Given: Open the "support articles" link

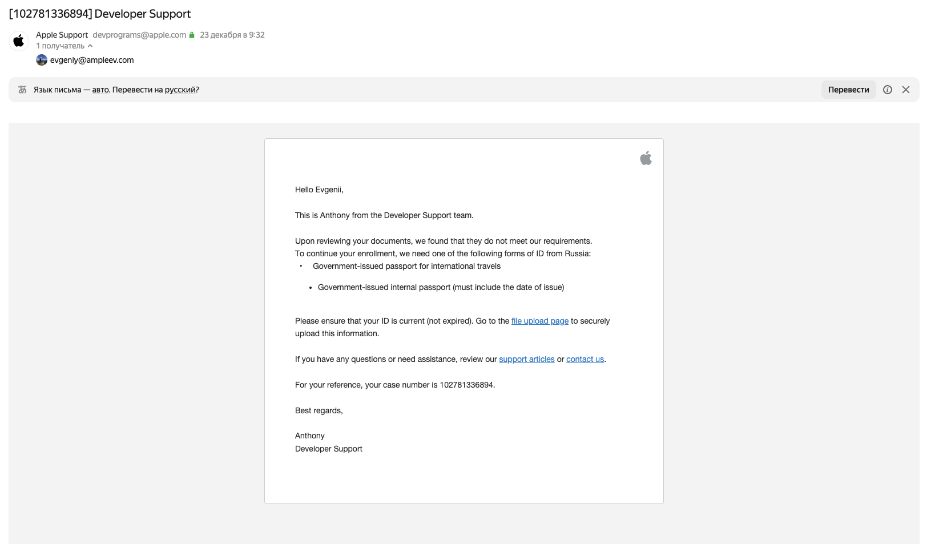Looking at the screenshot, I should [526, 359].
